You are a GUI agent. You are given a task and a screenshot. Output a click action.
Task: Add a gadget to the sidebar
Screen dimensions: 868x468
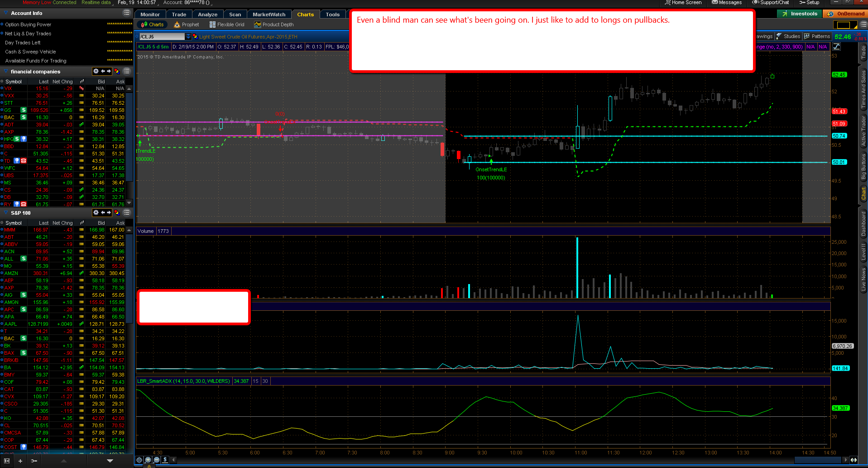20,461
